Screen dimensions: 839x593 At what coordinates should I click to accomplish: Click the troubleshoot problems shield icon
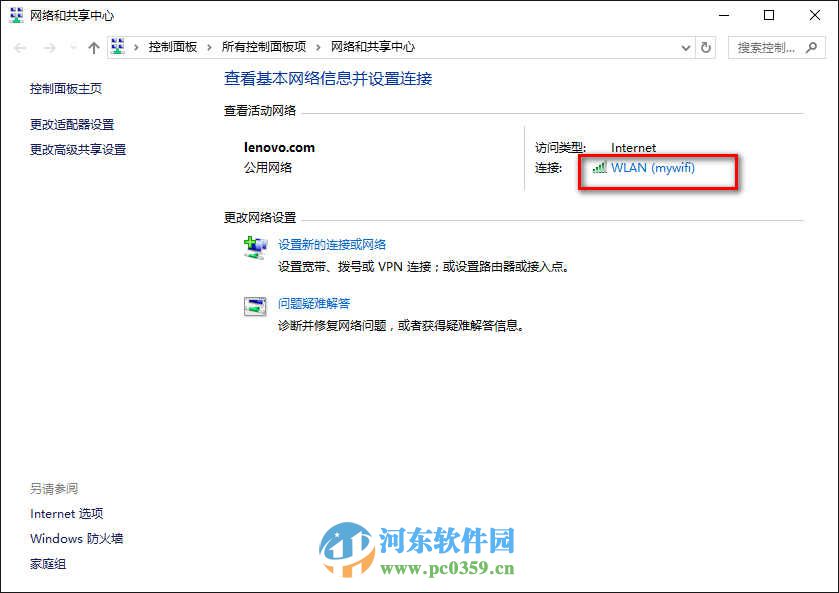(256, 306)
